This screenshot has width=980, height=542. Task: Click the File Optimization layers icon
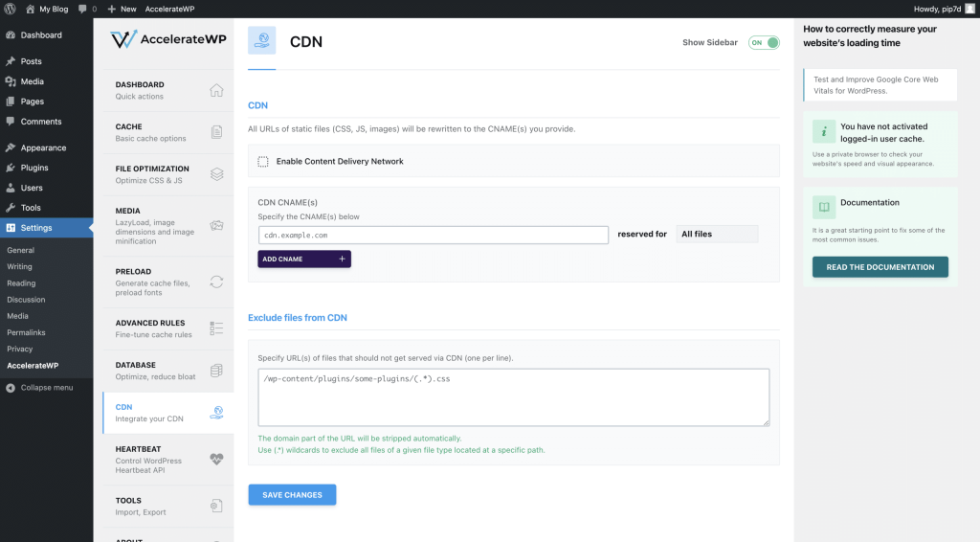tap(216, 173)
